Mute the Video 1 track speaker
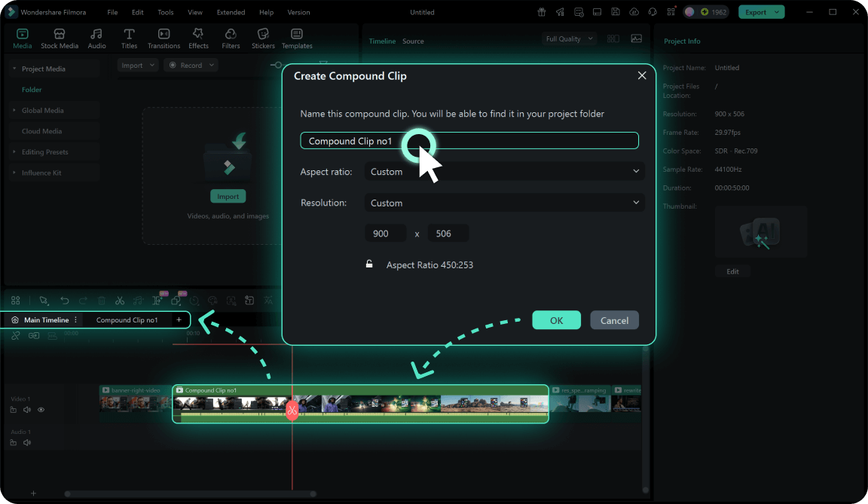868x504 pixels. pyautogui.click(x=27, y=410)
